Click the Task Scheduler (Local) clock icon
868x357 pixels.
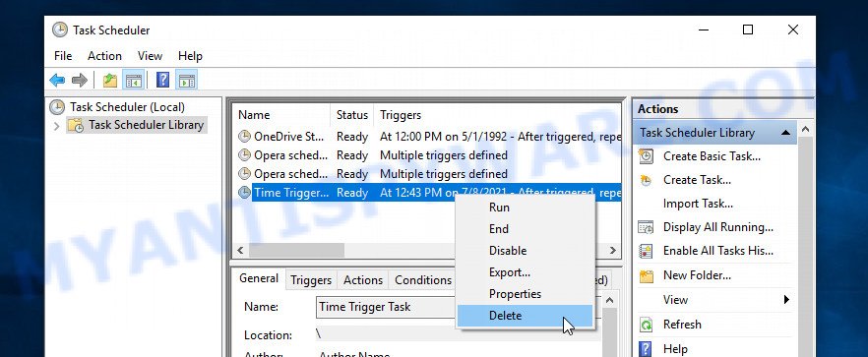click(56, 107)
